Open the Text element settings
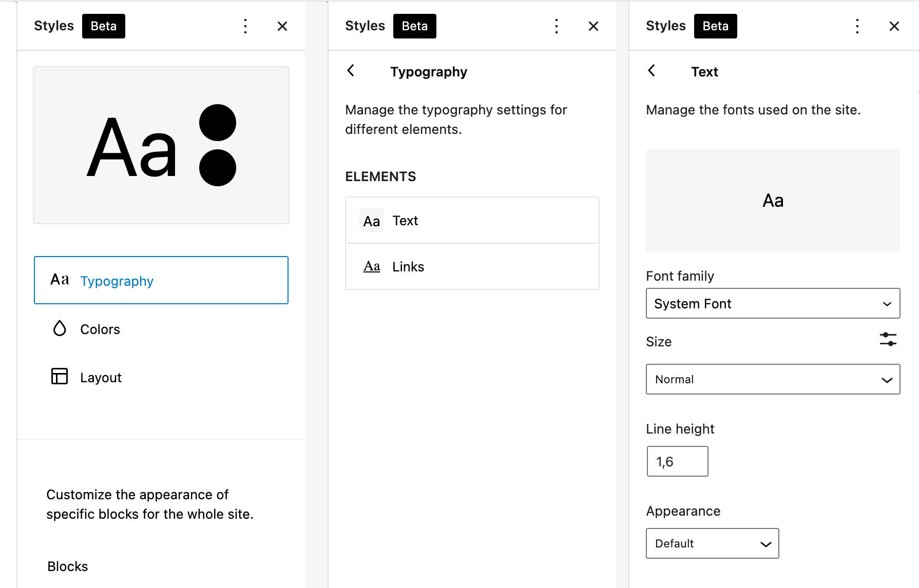This screenshot has width=919, height=588. coord(471,221)
